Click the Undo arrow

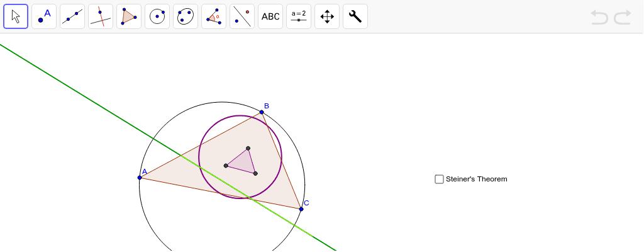599,17
